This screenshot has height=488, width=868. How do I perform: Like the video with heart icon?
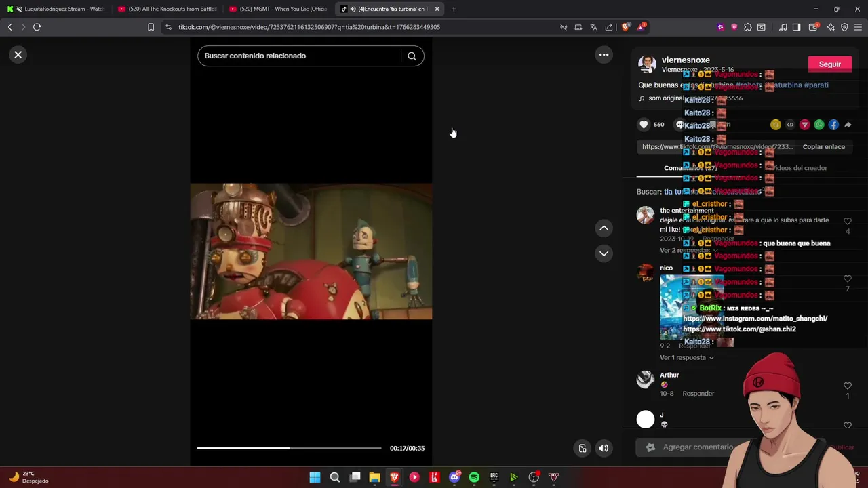644,125
